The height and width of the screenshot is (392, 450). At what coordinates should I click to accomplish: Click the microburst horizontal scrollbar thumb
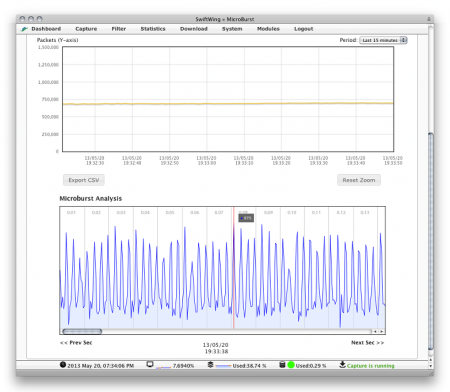pos(82,331)
